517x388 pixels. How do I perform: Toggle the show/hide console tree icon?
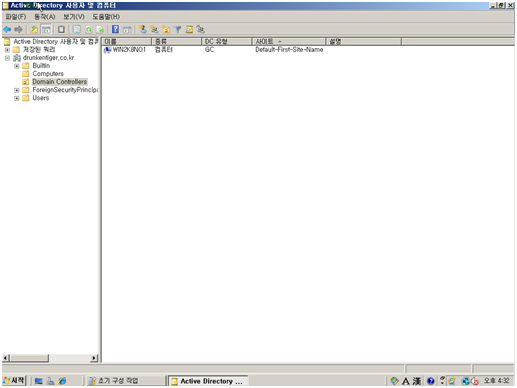tap(46, 29)
